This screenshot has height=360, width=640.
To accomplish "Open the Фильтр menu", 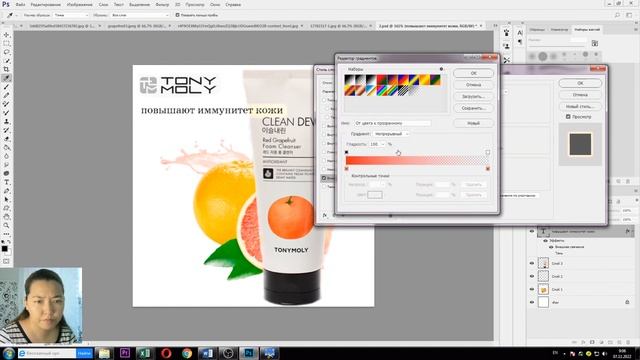I will [x=162, y=4].
